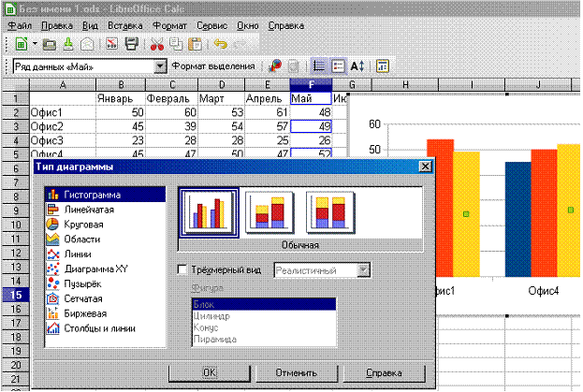Click the 'Формат выделения' button
583x392 pixels.
213,66
